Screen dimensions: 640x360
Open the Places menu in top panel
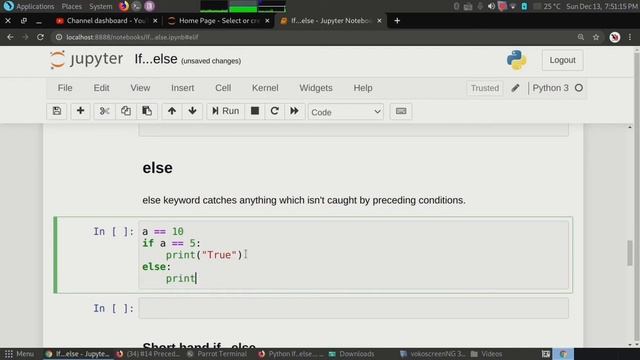pos(71,6)
